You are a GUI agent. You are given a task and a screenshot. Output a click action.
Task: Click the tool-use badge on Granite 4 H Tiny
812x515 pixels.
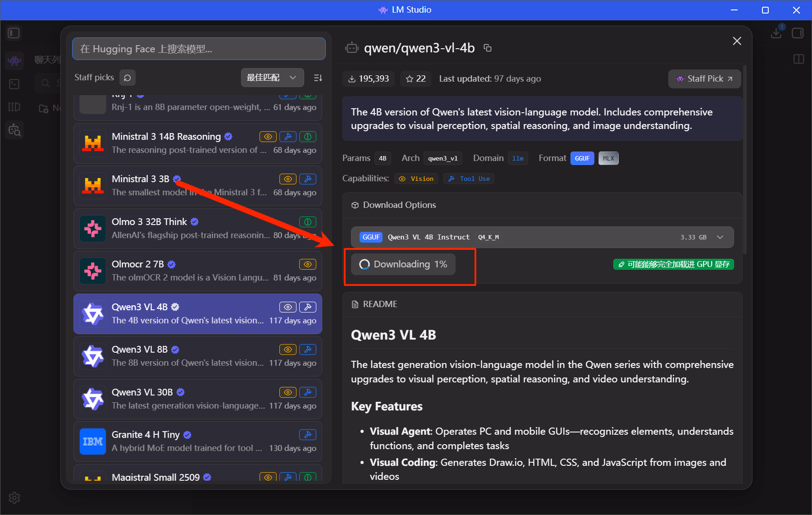(x=308, y=435)
